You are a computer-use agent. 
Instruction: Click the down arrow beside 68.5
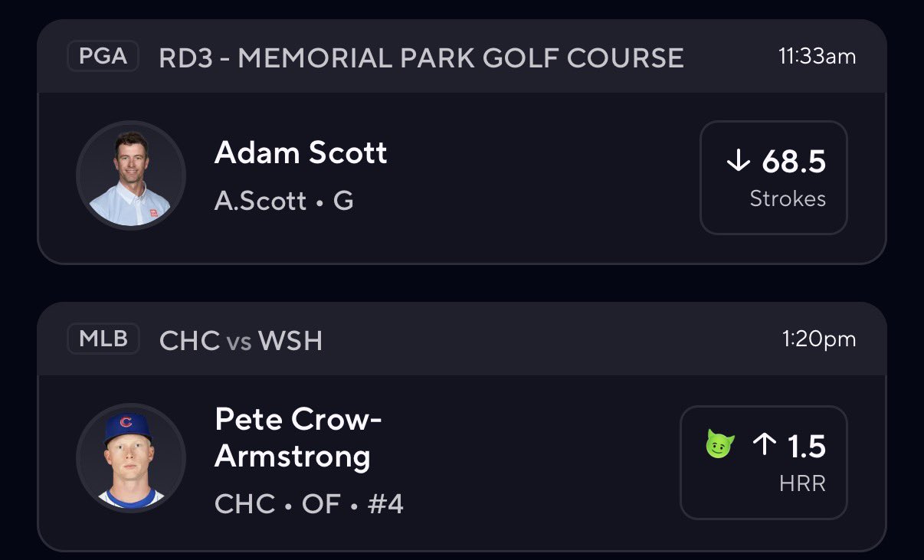tap(738, 161)
